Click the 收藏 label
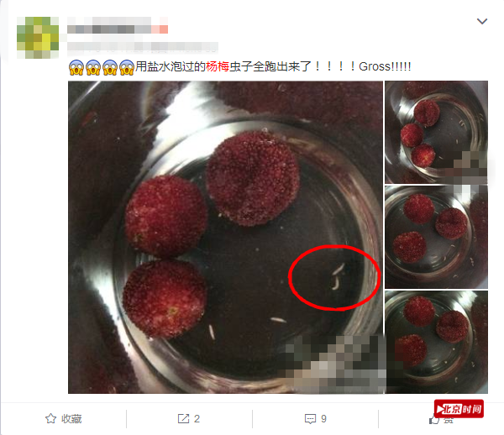This screenshot has width=504, height=435. [71, 418]
